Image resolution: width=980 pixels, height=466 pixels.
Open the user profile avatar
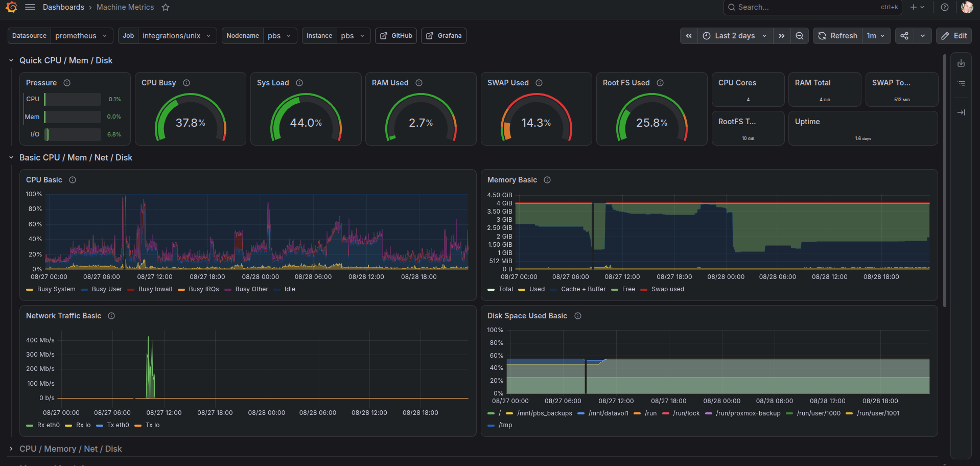click(967, 7)
